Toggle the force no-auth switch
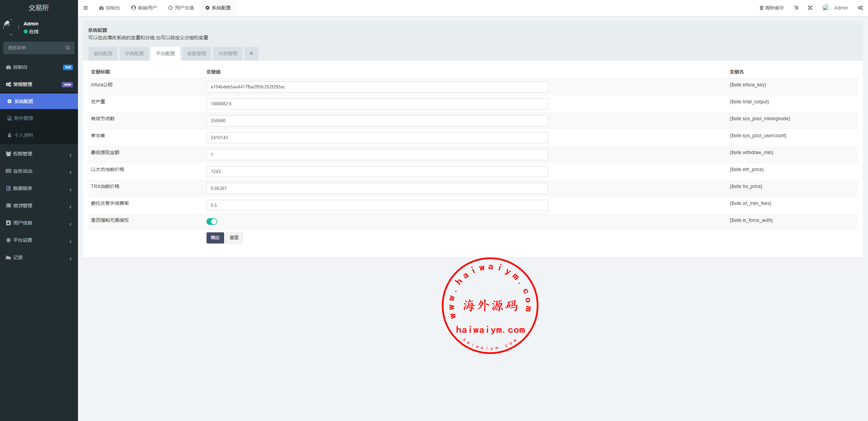868x421 pixels. coord(212,222)
